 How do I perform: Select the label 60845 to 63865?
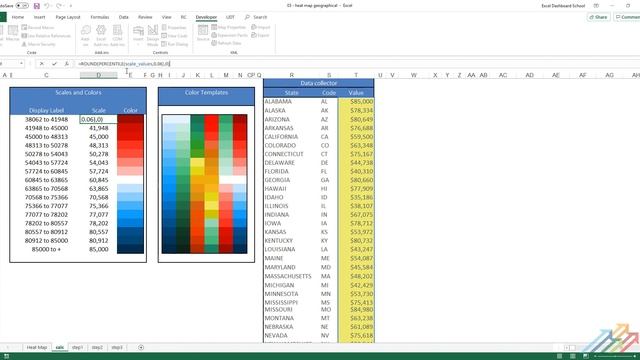coord(46,180)
